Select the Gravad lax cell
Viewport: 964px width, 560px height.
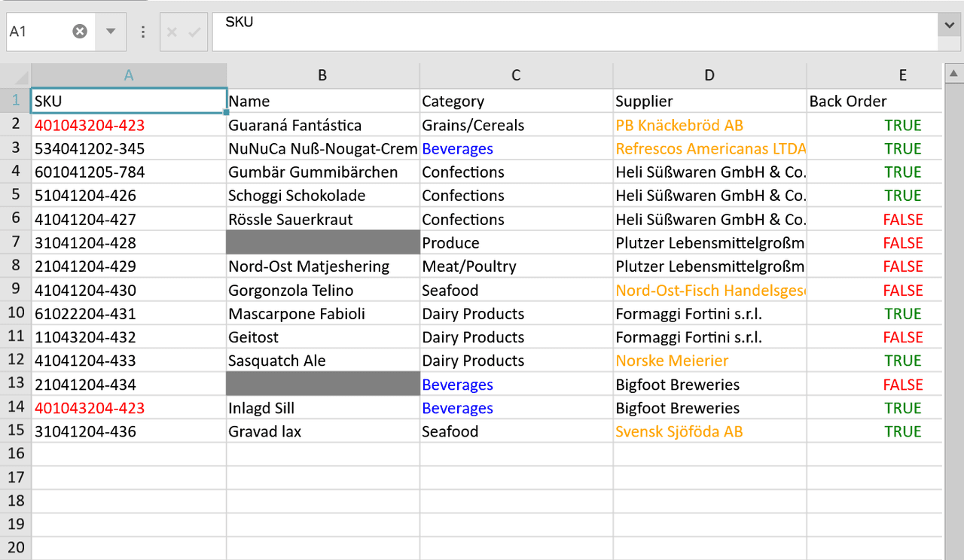(322, 431)
